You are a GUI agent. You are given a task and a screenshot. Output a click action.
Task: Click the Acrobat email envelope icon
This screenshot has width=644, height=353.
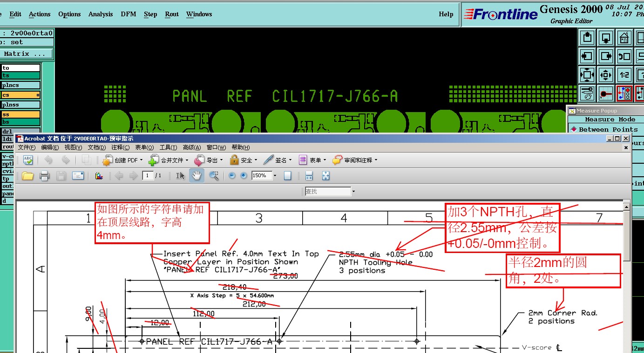tap(78, 176)
